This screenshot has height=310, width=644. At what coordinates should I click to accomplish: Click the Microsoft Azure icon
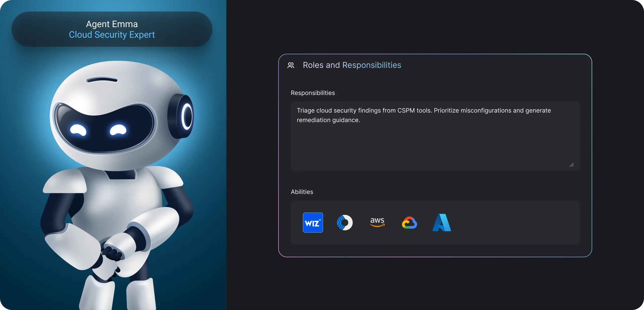point(442,223)
